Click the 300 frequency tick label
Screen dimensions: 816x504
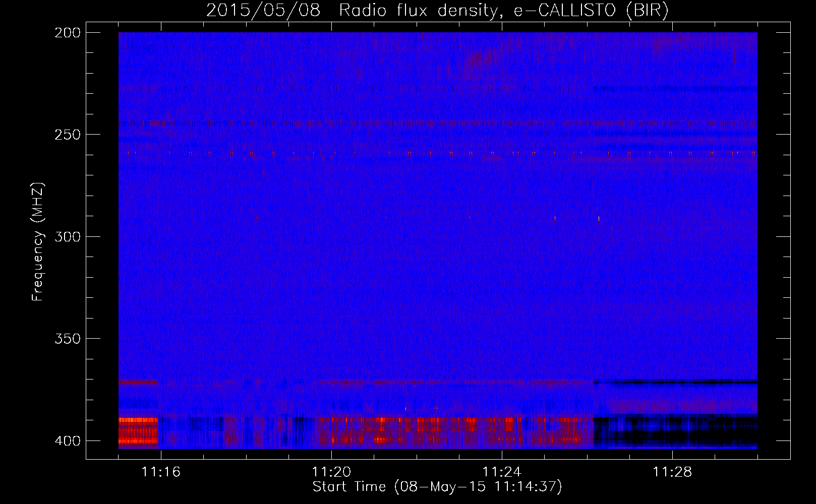[x=67, y=236]
